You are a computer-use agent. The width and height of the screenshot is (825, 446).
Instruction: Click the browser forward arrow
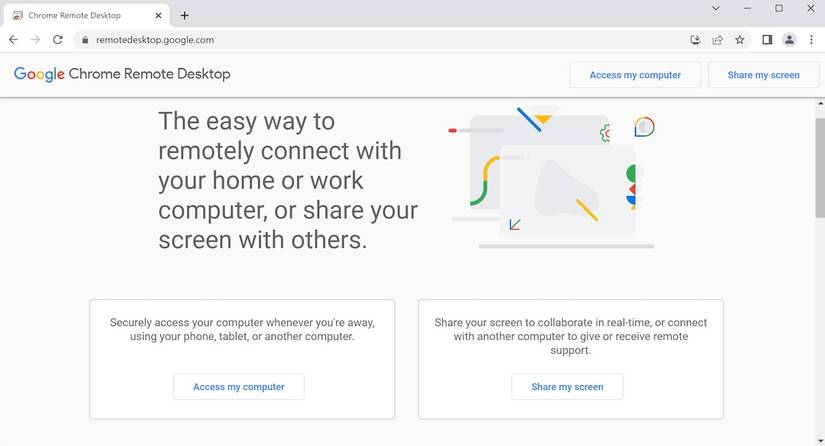point(36,39)
